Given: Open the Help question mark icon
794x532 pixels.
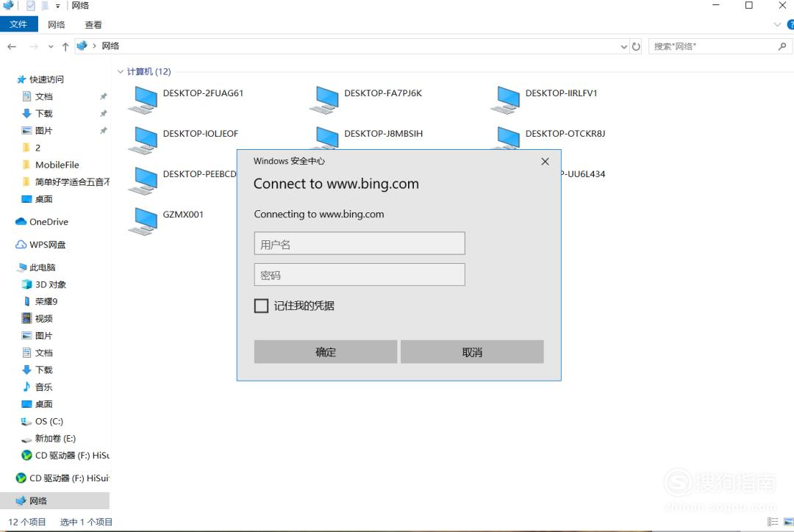Looking at the screenshot, I should (x=790, y=25).
